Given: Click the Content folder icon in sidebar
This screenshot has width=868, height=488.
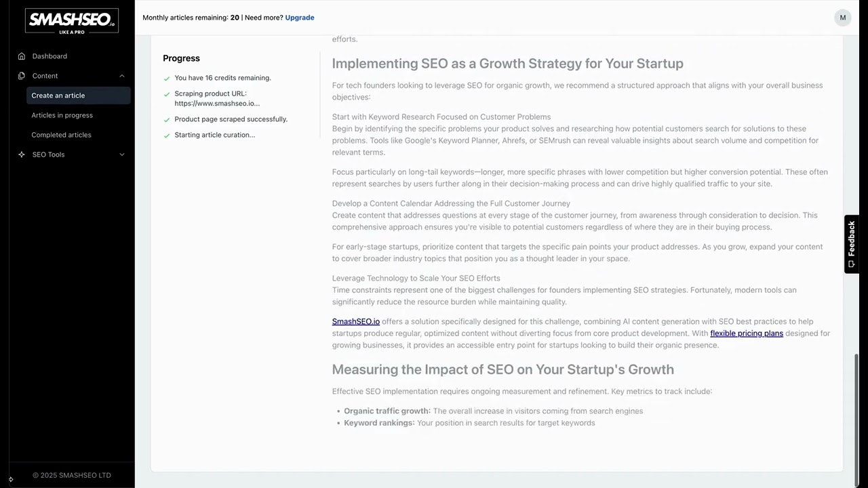Looking at the screenshot, I should point(22,76).
